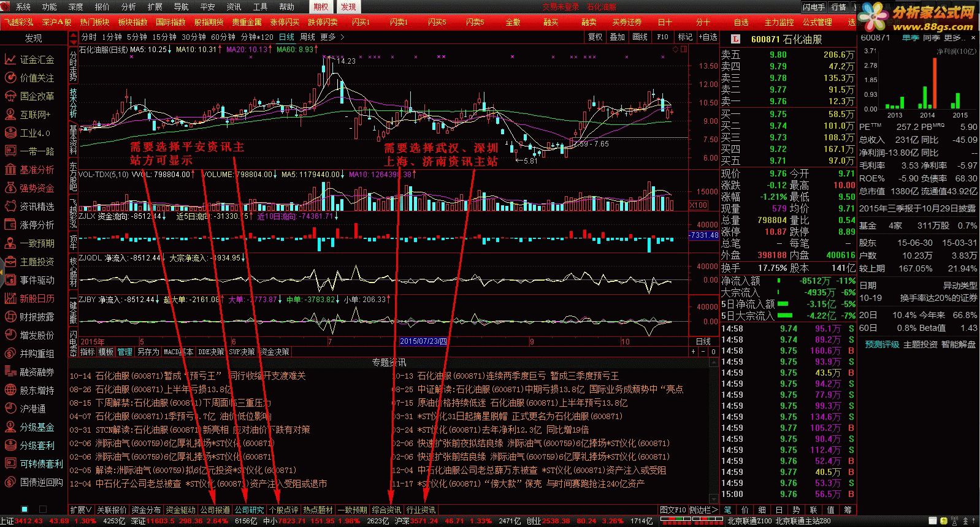Image resolution: width=980 pixels, height=527 pixels.
Task: Switch chart to 周线 period
Action: click(x=307, y=37)
